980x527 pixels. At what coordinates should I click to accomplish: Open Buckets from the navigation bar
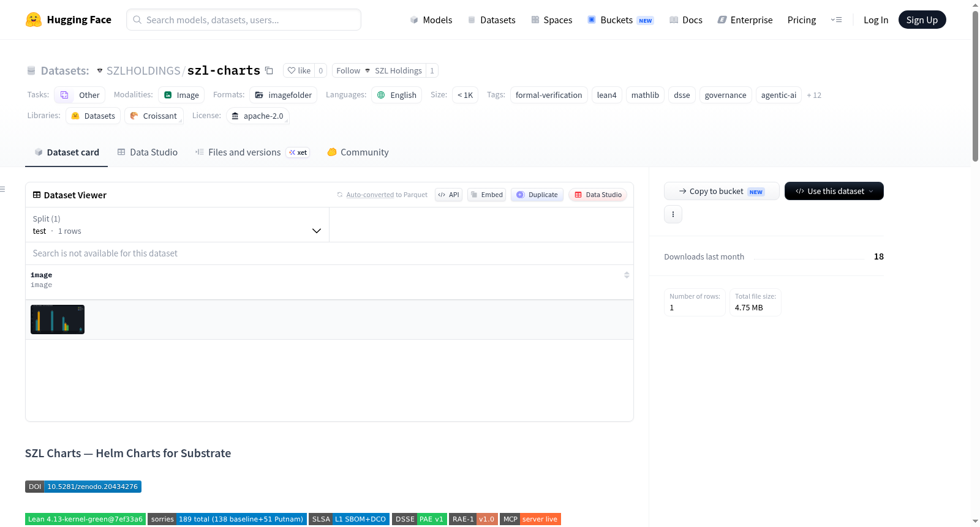click(x=620, y=20)
